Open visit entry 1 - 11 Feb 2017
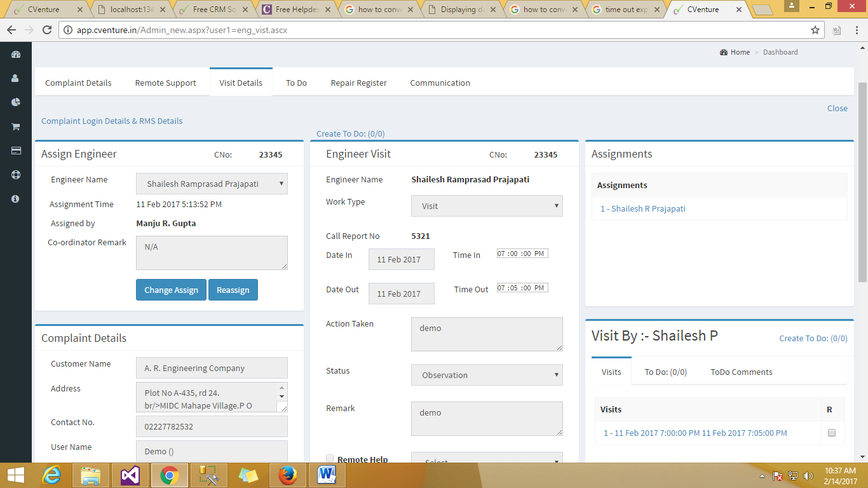This screenshot has height=488, width=868. pyautogui.click(x=695, y=433)
